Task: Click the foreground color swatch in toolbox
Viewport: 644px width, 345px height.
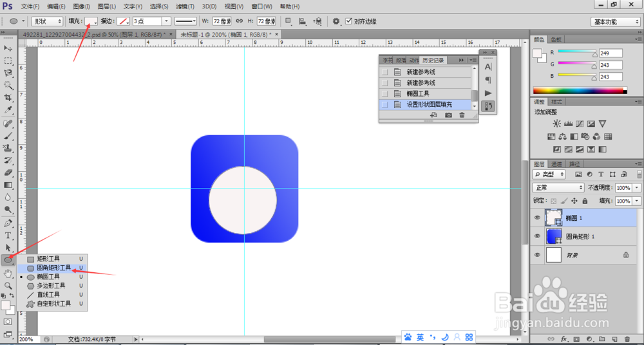Action: (x=6, y=306)
